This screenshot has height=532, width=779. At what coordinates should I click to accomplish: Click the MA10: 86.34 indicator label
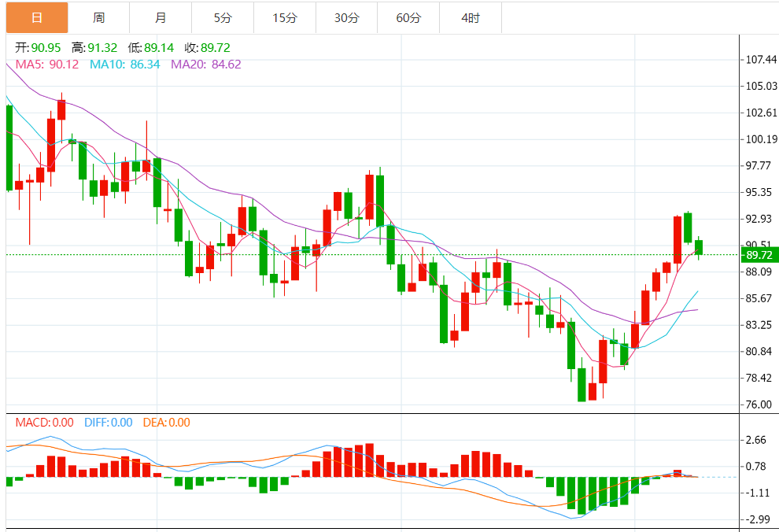click(124, 64)
